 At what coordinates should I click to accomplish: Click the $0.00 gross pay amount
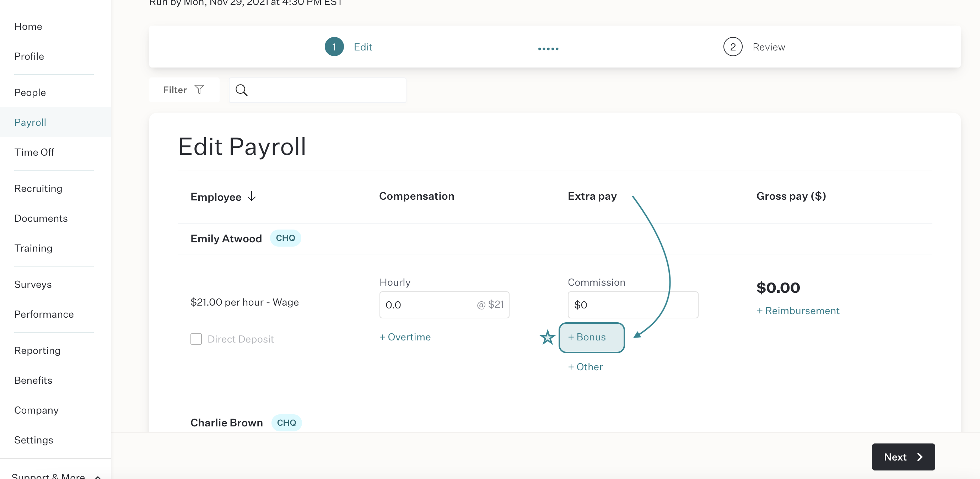778,287
